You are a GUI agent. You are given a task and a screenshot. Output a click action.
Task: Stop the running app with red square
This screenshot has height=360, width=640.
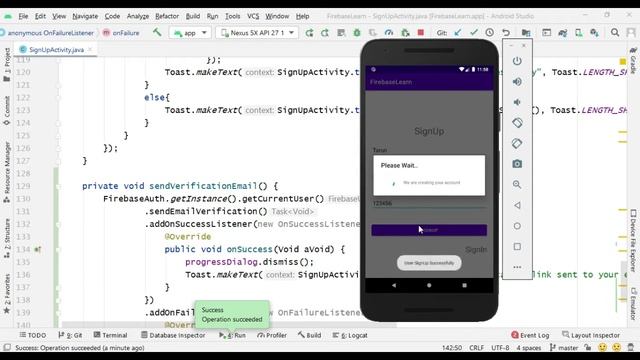click(x=421, y=33)
